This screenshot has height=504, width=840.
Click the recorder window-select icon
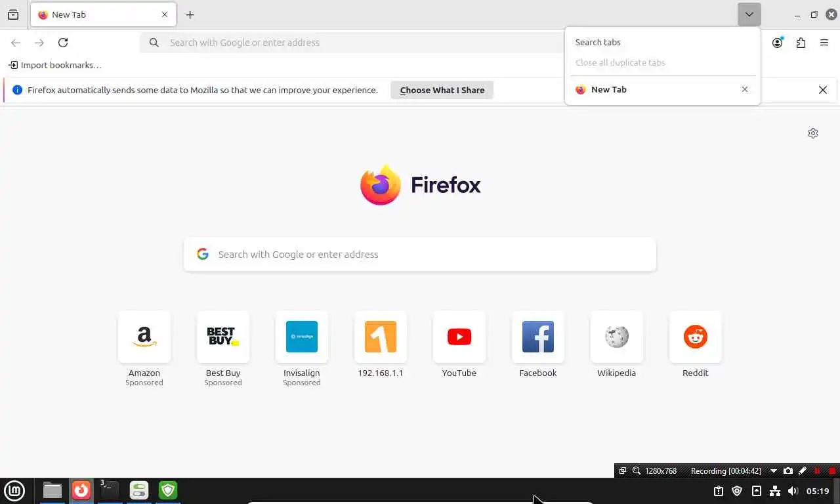point(623,471)
